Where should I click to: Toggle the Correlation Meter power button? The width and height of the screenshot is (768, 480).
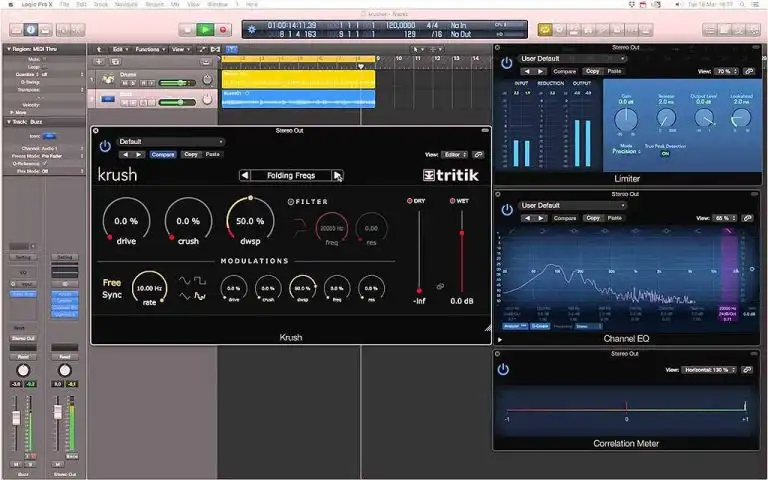point(503,369)
